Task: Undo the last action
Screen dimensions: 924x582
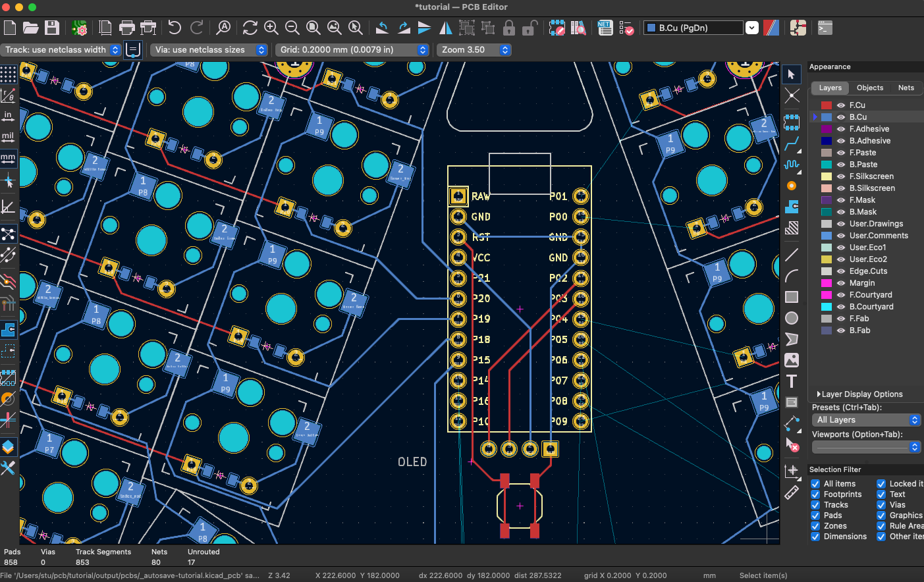Action: click(x=176, y=28)
